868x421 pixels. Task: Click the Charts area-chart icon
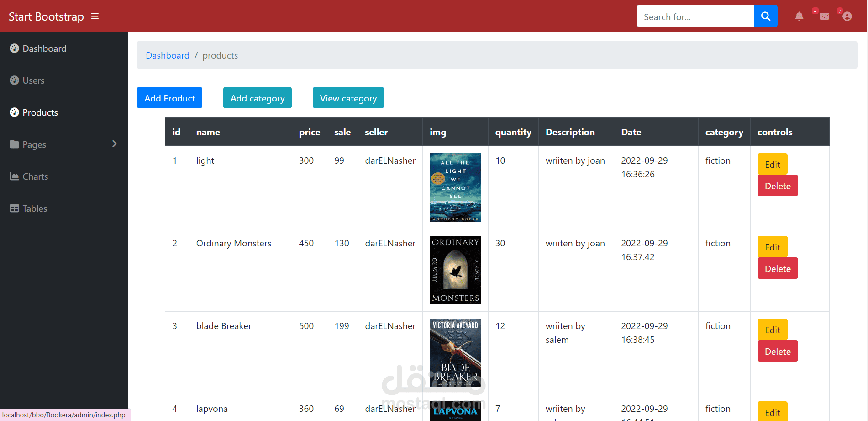(14, 176)
